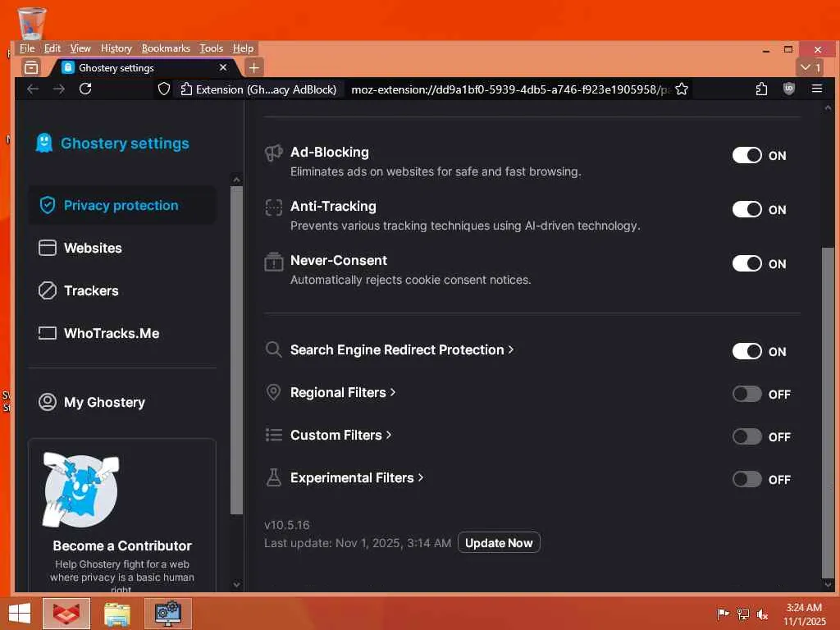
Task: Click the Extension (Gh...acy AdBlock) identity label
Action: pos(259,89)
